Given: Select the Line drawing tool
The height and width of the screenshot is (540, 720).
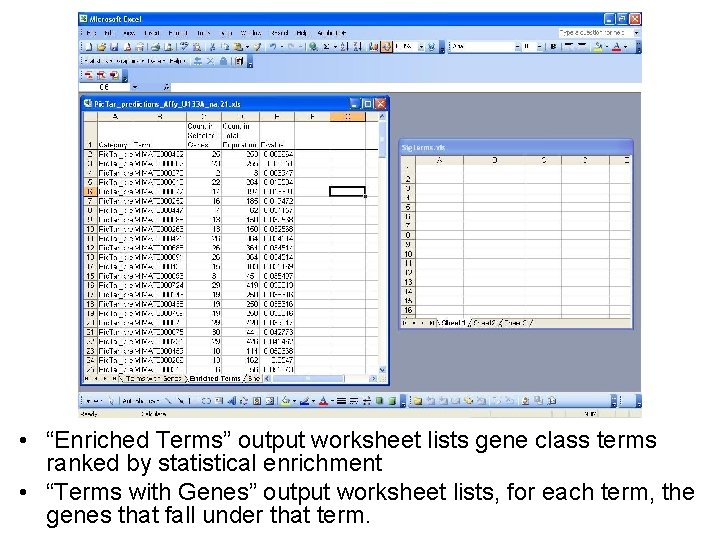Looking at the screenshot, I should [168, 401].
